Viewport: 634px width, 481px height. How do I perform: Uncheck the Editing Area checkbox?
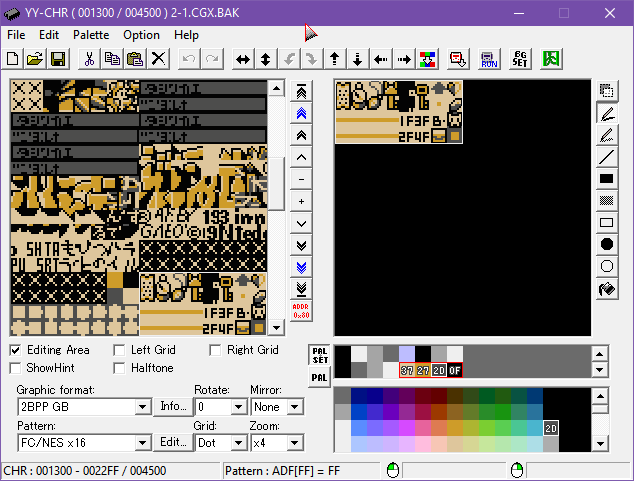click(16, 350)
